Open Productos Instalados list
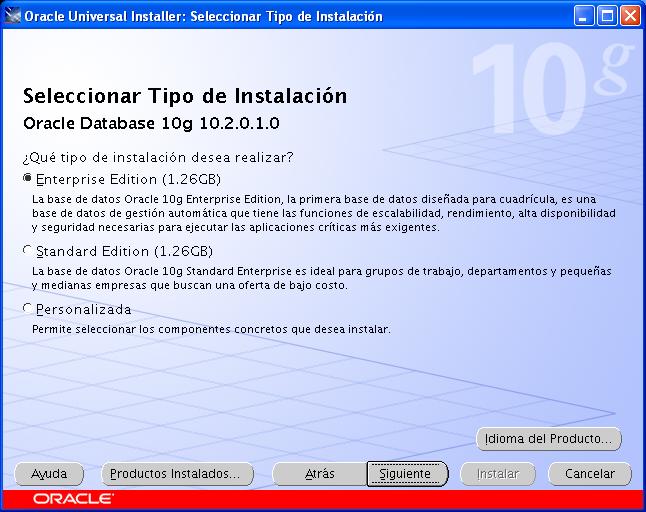The height and width of the screenshot is (512, 646). (177, 474)
